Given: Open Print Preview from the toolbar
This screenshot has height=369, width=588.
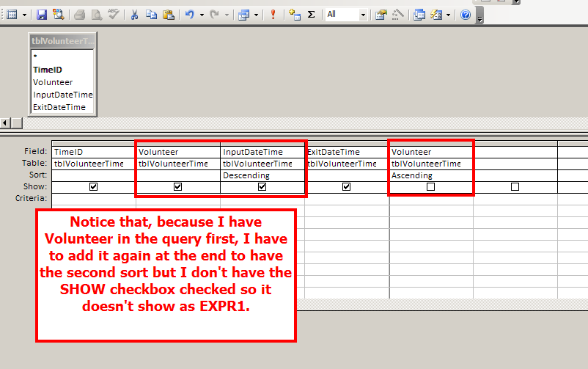Looking at the screenshot, I should [97, 15].
